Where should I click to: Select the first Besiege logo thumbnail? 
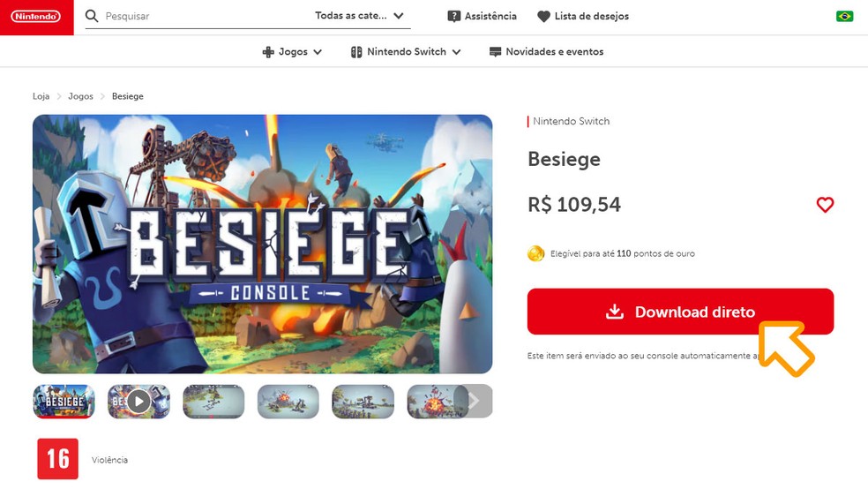64,402
